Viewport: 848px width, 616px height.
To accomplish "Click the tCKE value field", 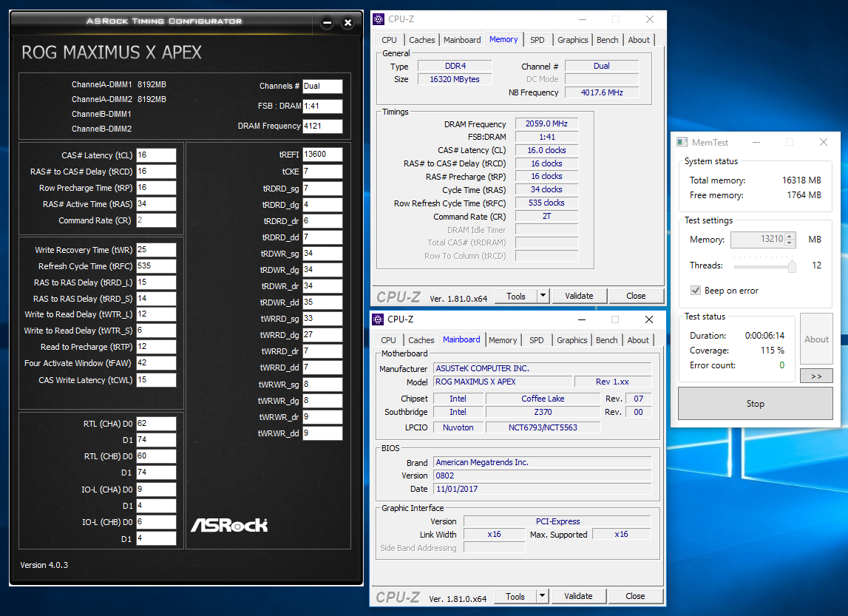I will click(322, 172).
